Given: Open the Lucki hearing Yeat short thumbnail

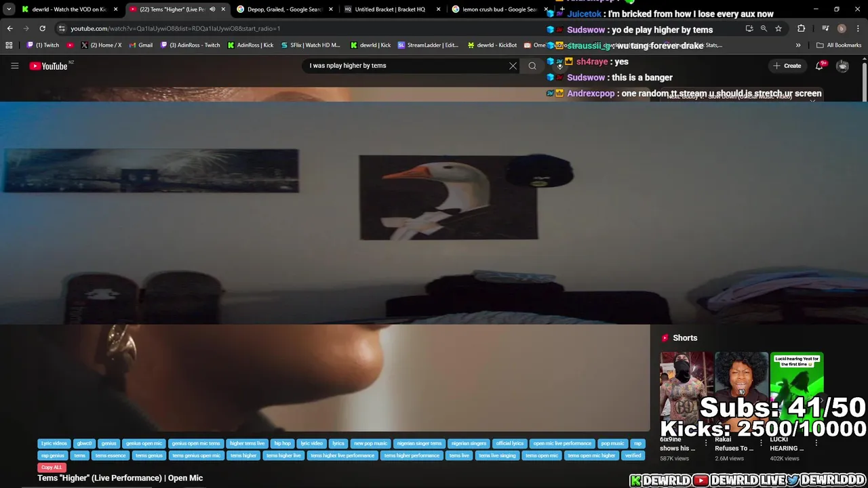Looking at the screenshot, I should (x=797, y=392).
